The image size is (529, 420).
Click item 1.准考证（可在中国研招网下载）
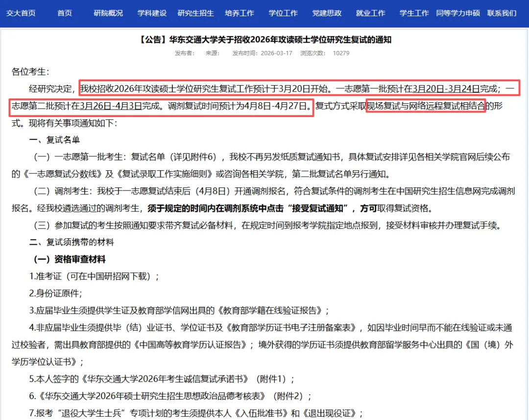(94, 277)
